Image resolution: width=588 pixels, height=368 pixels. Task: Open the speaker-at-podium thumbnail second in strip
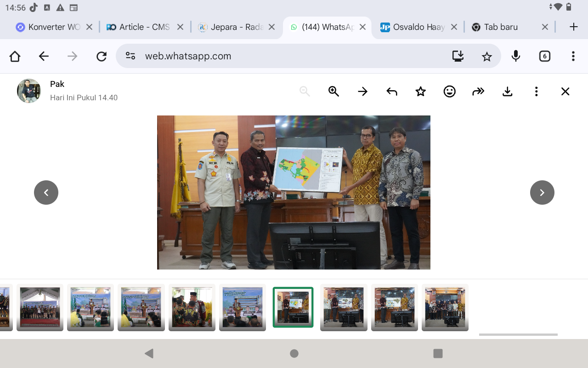point(90,307)
